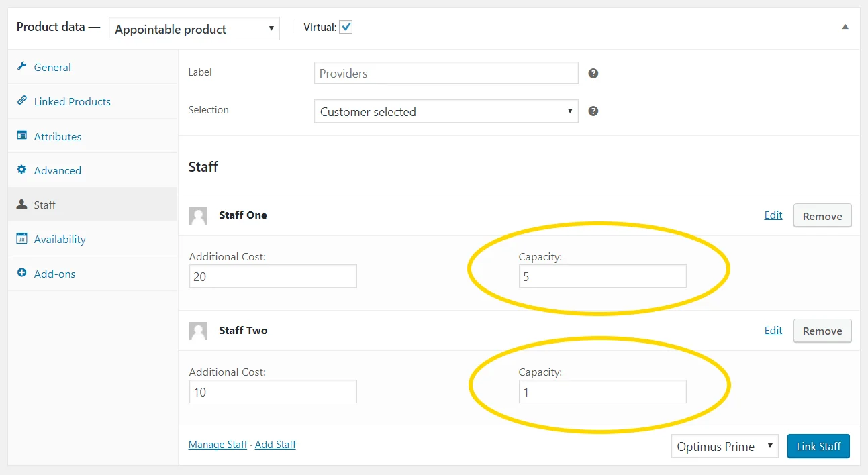Open the Optimus Prime staff dropdown
This screenshot has width=868, height=475.
click(x=724, y=446)
